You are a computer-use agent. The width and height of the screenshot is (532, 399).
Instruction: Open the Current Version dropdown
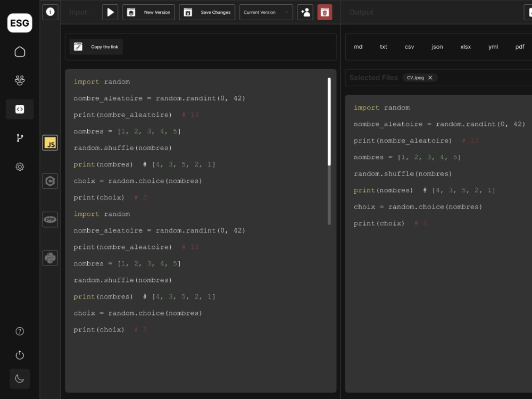point(266,12)
